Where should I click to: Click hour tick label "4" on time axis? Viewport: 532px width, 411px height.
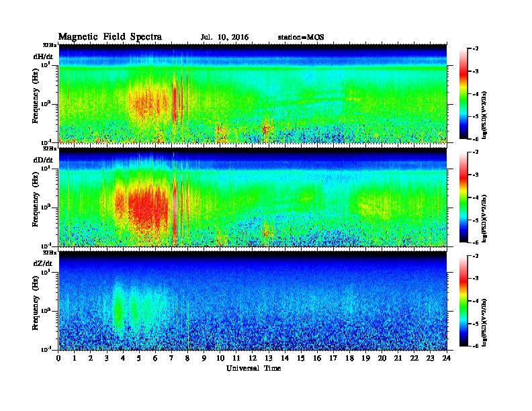click(123, 358)
